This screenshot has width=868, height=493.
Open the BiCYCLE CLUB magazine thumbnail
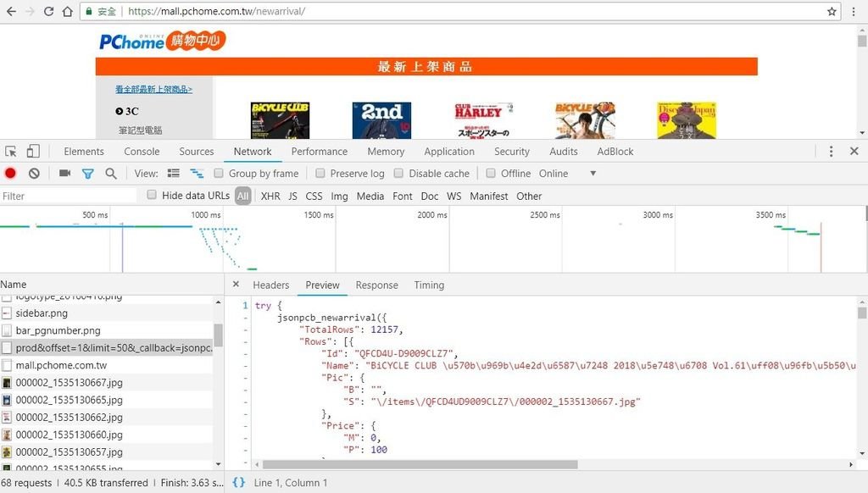[280, 120]
